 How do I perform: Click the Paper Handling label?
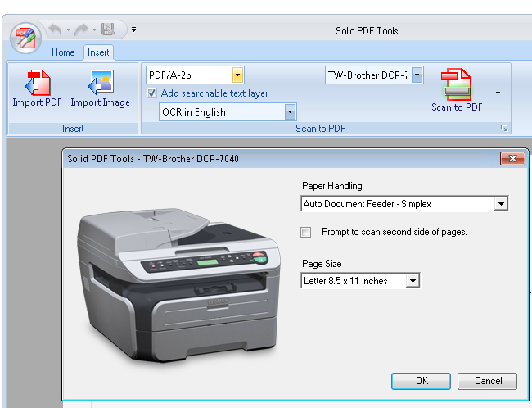[x=332, y=186]
